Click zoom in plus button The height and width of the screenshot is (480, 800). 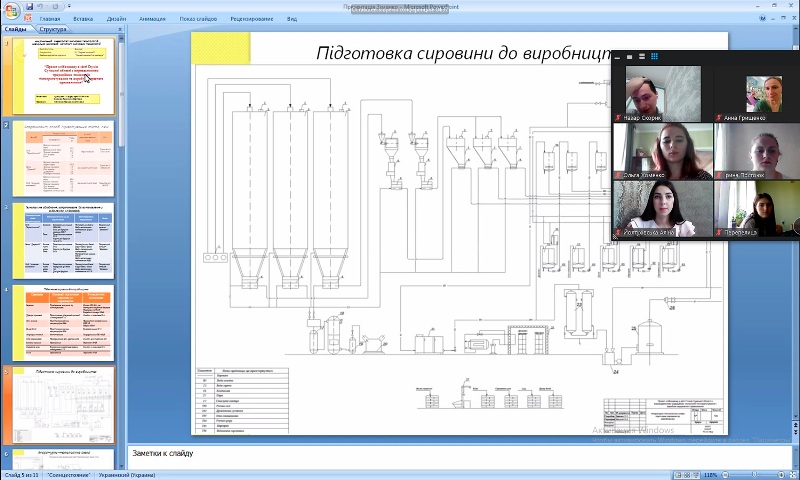pyautogui.click(x=779, y=475)
